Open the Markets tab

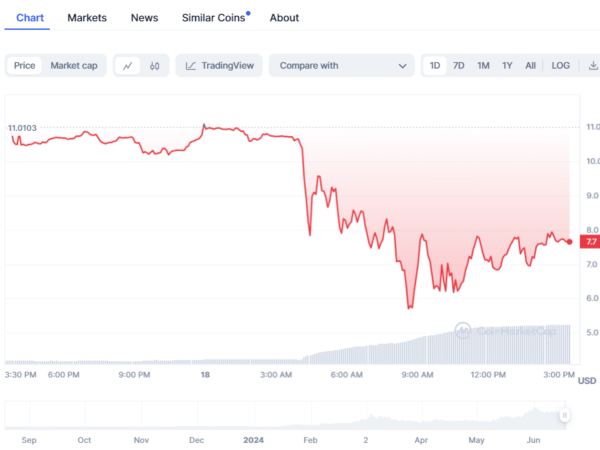click(87, 18)
